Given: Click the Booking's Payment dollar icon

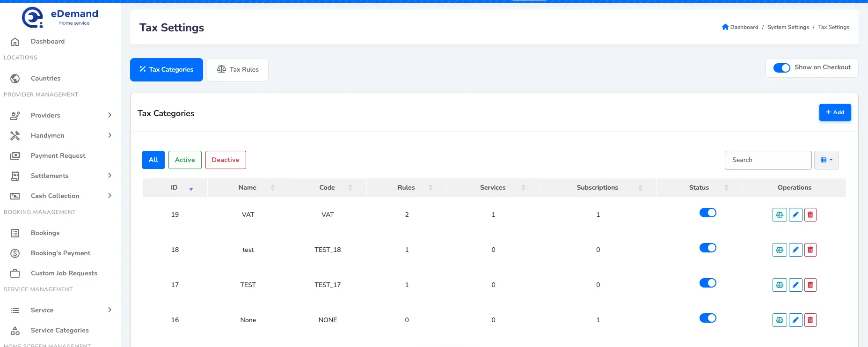Looking at the screenshot, I should (15, 253).
